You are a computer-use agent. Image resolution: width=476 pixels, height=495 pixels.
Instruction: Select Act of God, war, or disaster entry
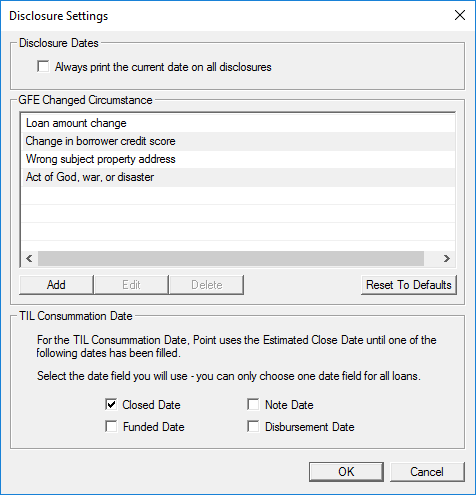tap(238, 177)
